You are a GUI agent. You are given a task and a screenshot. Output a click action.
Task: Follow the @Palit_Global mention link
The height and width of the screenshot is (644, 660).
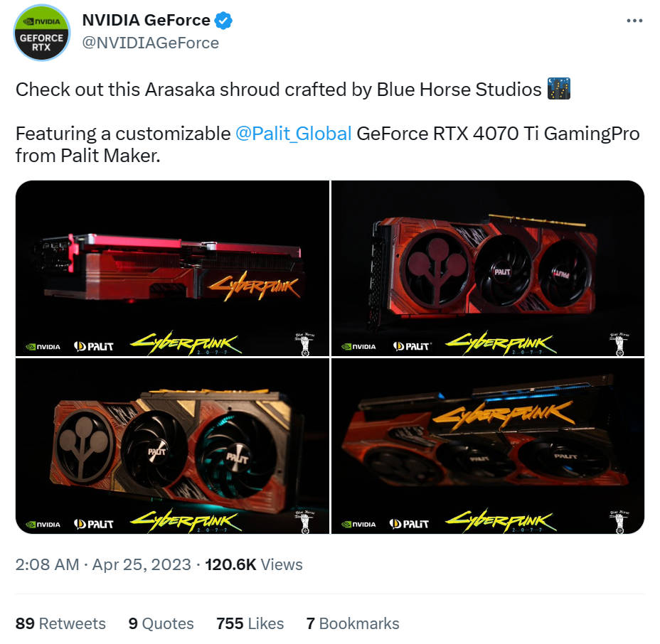click(294, 134)
